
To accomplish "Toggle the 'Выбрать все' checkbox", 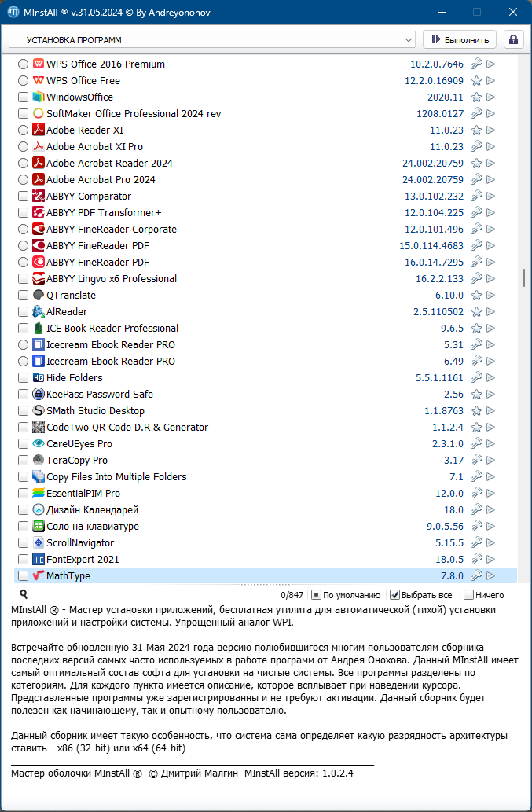I will click(x=394, y=595).
